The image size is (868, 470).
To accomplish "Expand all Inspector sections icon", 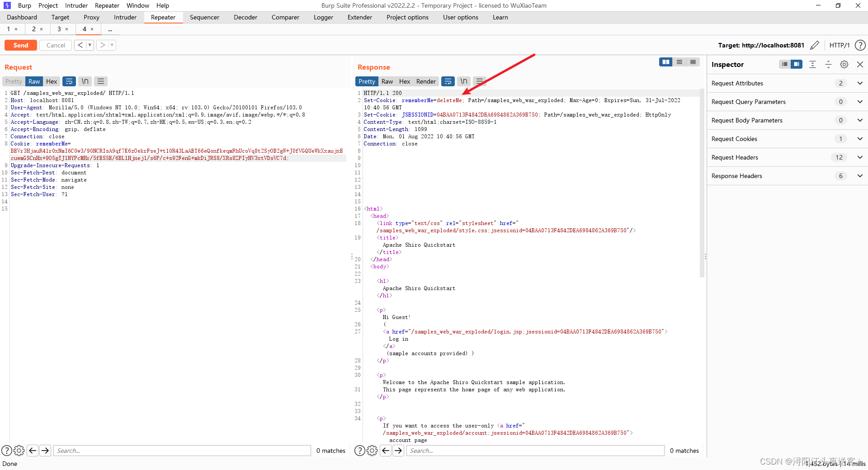I will [x=812, y=65].
